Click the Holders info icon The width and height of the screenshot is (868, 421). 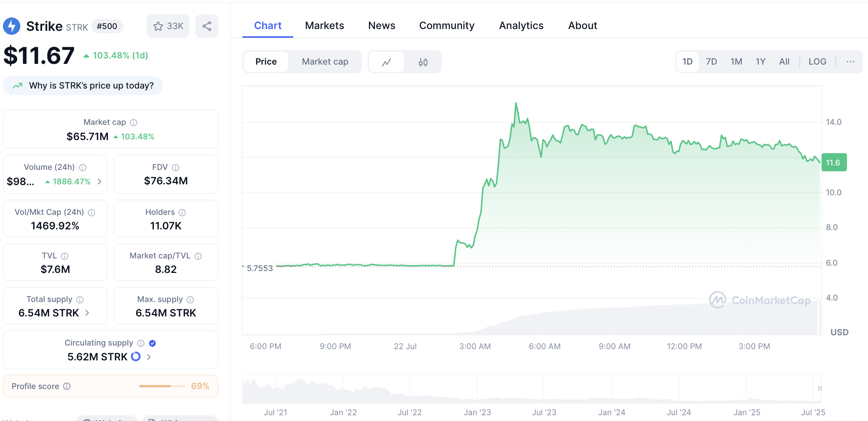click(183, 213)
